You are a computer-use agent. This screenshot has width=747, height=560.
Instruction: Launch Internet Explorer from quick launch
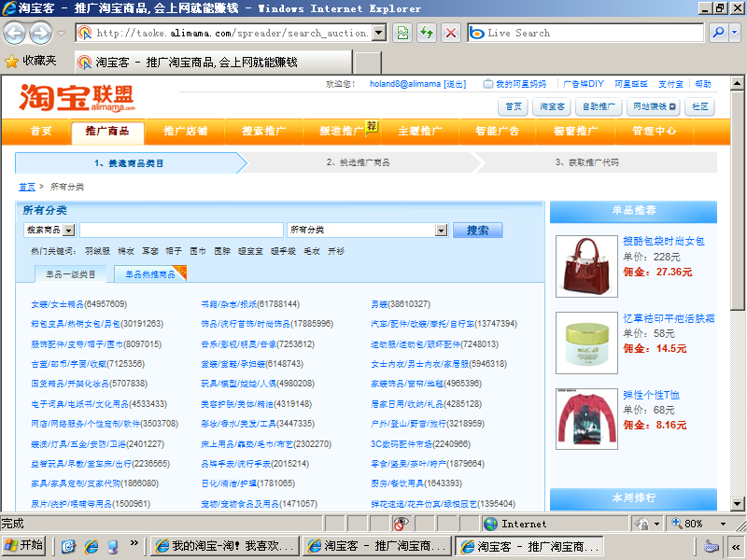91,546
